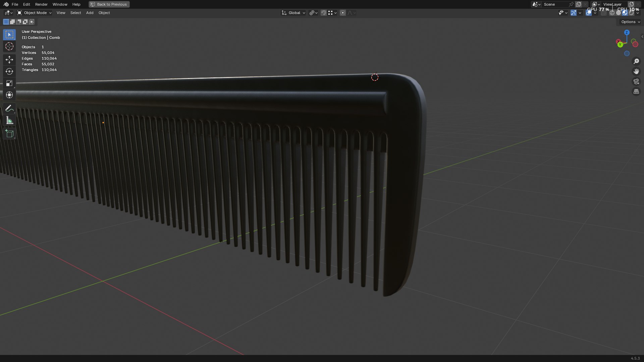Select the Transform tool
Image resolution: width=644 pixels, height=362 pixels.
[x=9, y=95]
